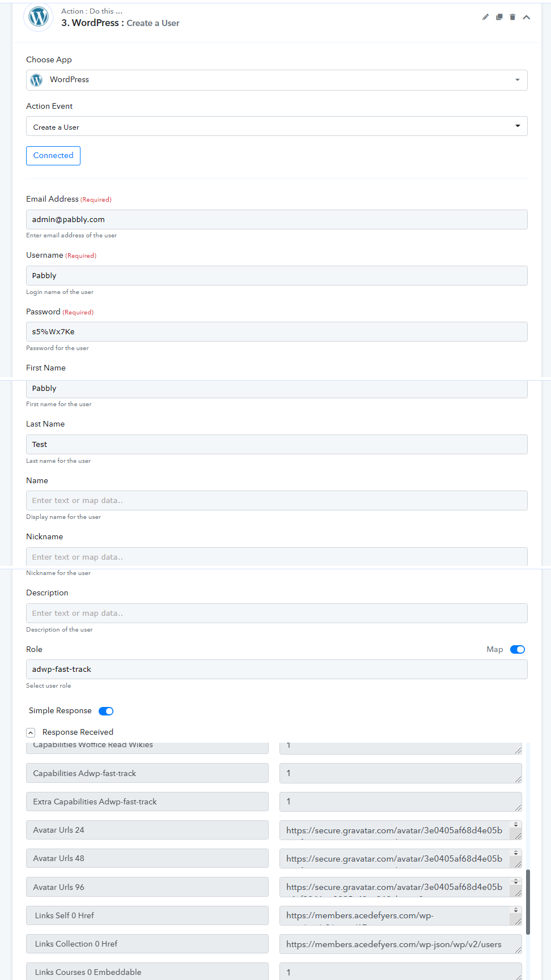This screenshot has width=551, height=980.
Task: Toggle the Role Map switch
Action: [x=517, y=649]
